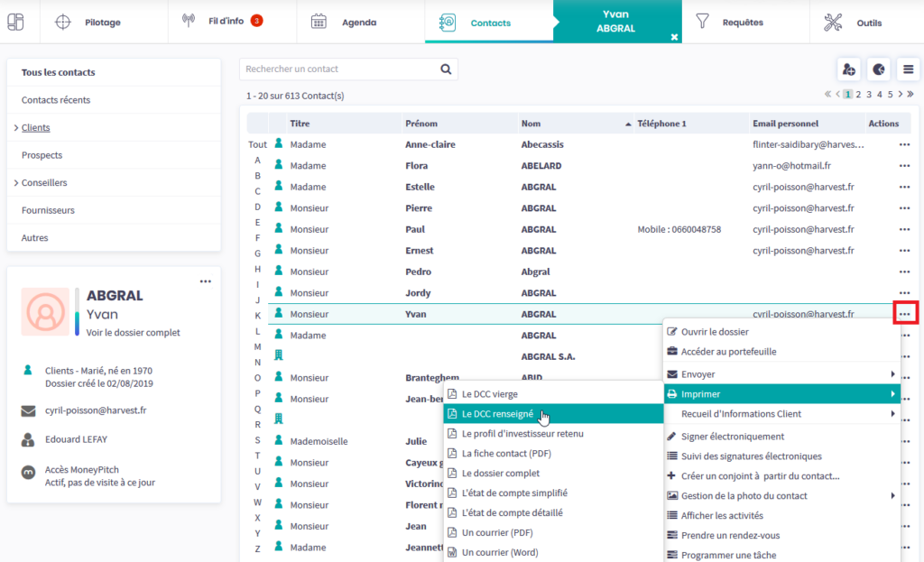Close the Yvan ABGRAL tab
The height and width of the screenshot is (562, 924).
pos(673,36)
